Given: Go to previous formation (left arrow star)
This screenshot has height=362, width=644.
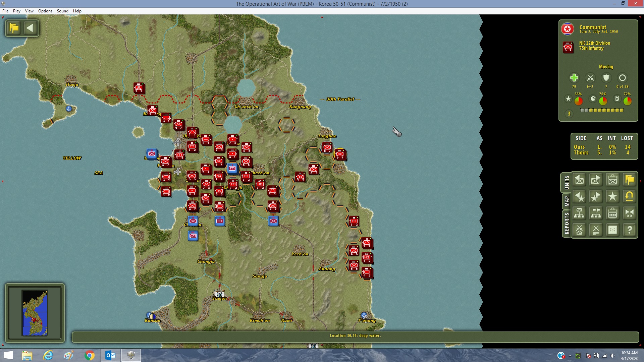Looking at the screenshot, I should point(579,197).
